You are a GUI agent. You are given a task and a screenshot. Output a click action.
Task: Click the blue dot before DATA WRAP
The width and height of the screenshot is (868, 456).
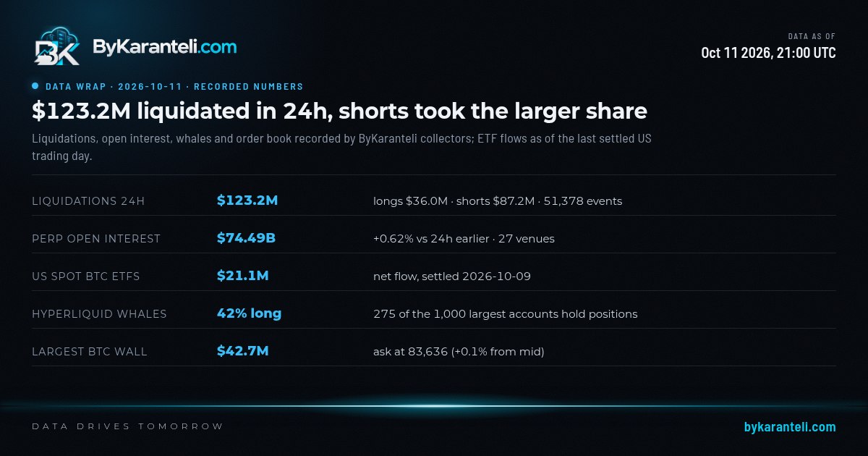pyautogui.click(x=35, y=85)
